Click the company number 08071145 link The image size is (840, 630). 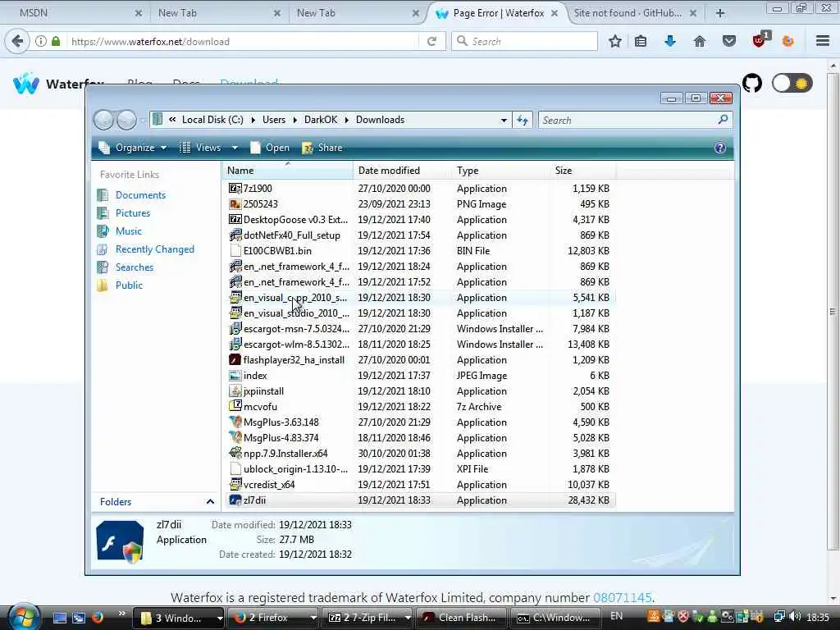point(623,597)
